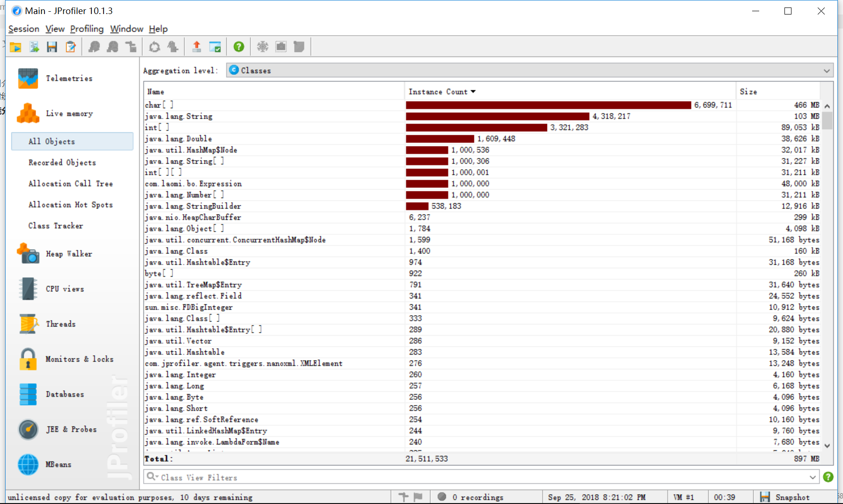Click the VM #1 status bar entry
This screenshot has height=504, width=843.
pyautogui.click(x=684, y=497)
